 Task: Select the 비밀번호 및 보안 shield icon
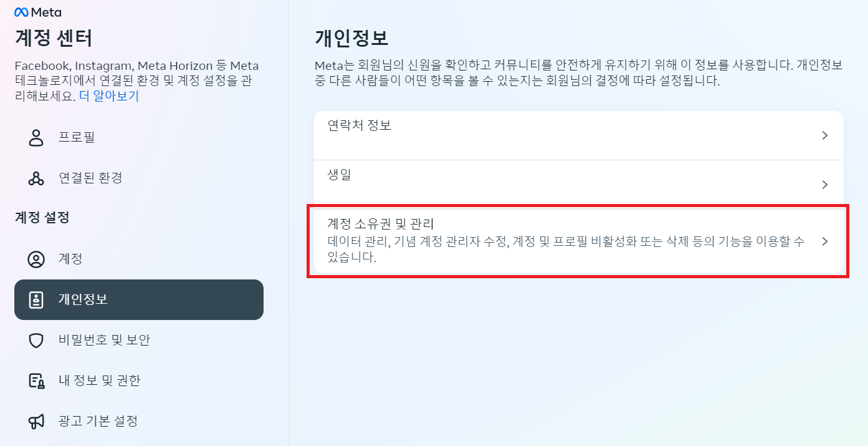click(x=36, y=340)
